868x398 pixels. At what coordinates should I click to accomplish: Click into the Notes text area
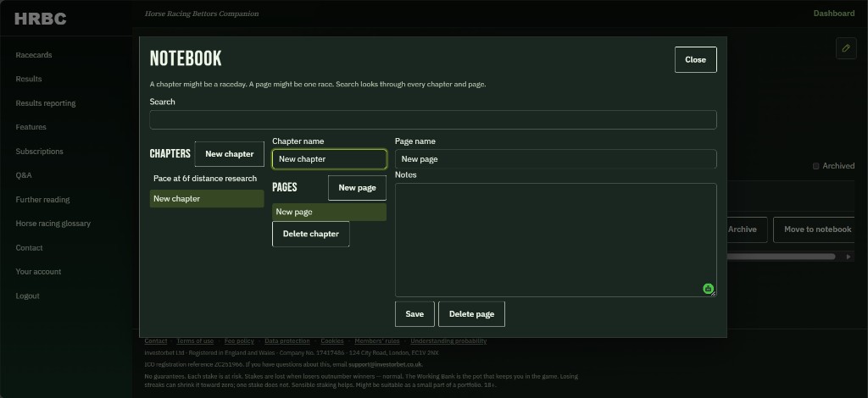556,240
